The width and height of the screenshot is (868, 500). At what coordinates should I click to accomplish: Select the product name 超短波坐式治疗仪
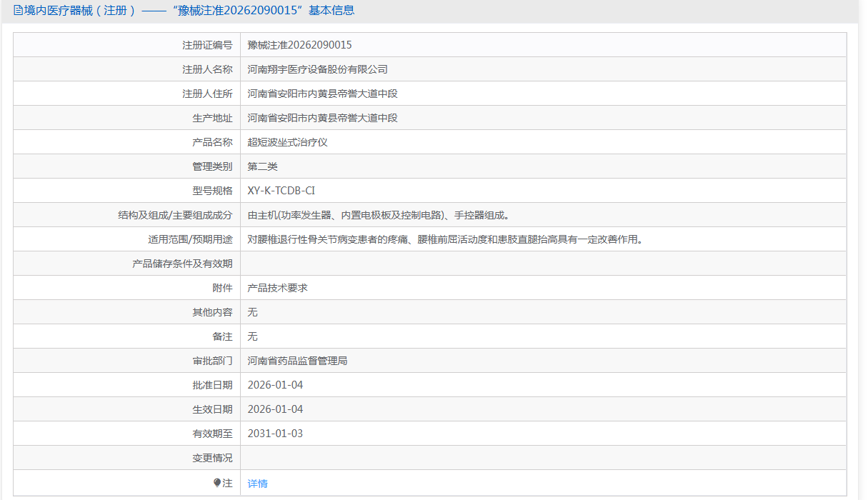coord(287,142)
